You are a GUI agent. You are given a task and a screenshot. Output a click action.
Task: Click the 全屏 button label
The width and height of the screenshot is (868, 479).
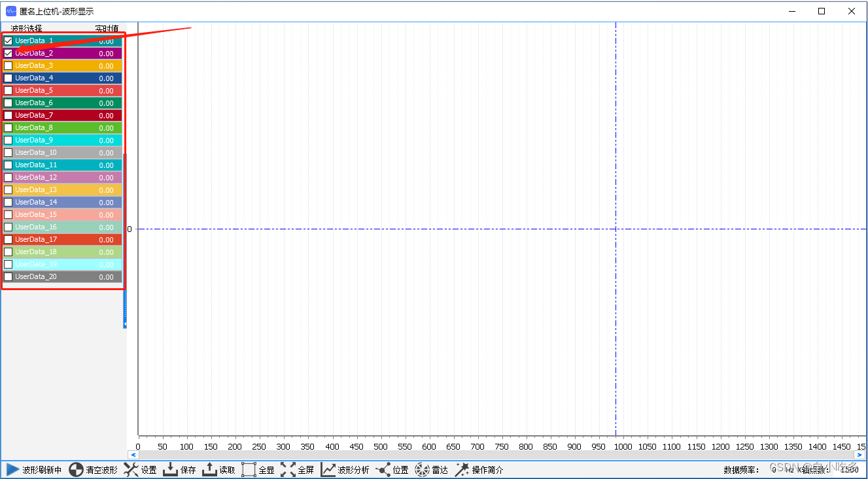click(306, 470)
